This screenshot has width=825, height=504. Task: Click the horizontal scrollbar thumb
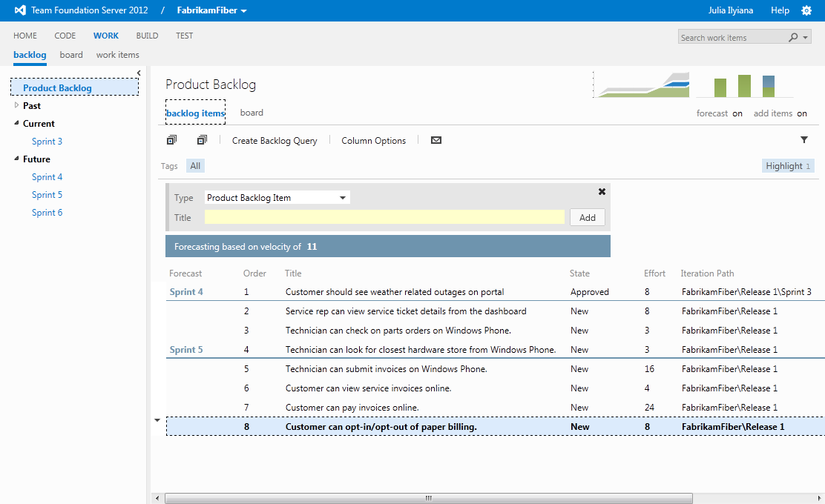428,498
